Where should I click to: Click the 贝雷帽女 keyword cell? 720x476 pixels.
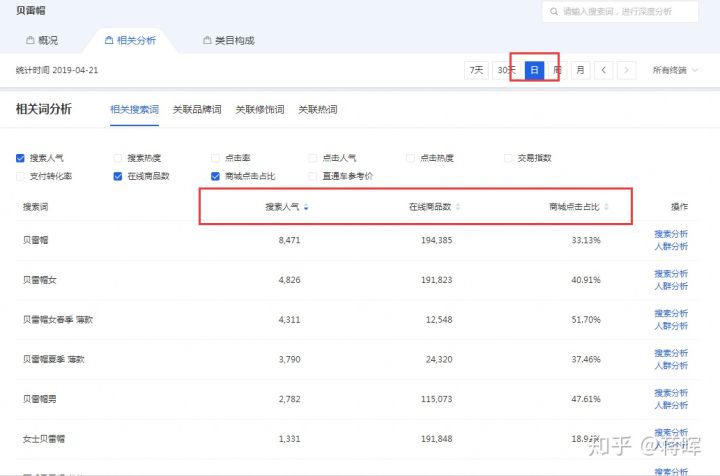point(39,280)
